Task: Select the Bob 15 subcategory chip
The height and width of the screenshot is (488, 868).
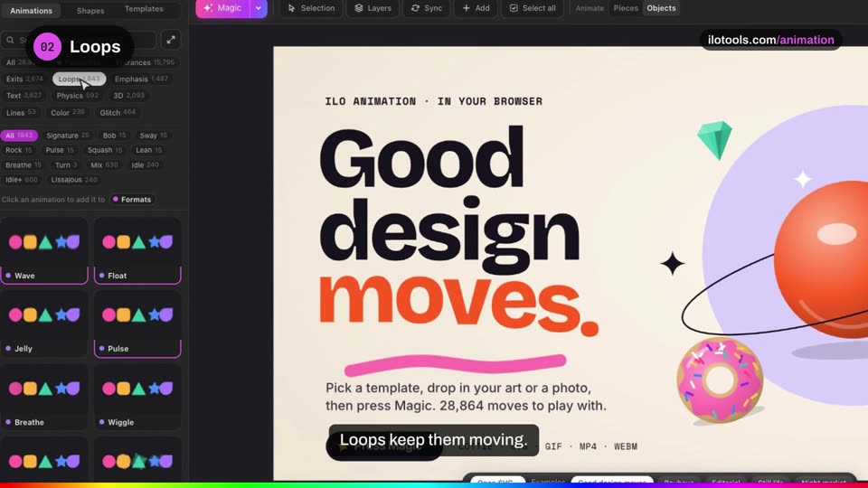Action: tap(114, 136)
